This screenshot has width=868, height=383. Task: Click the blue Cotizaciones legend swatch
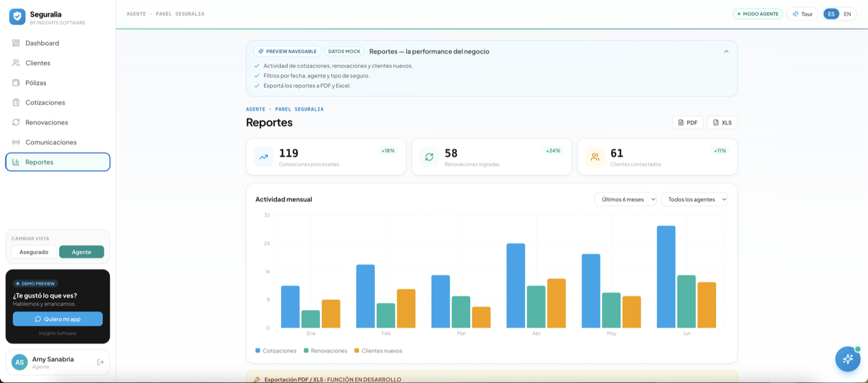[x=258, y=350]
